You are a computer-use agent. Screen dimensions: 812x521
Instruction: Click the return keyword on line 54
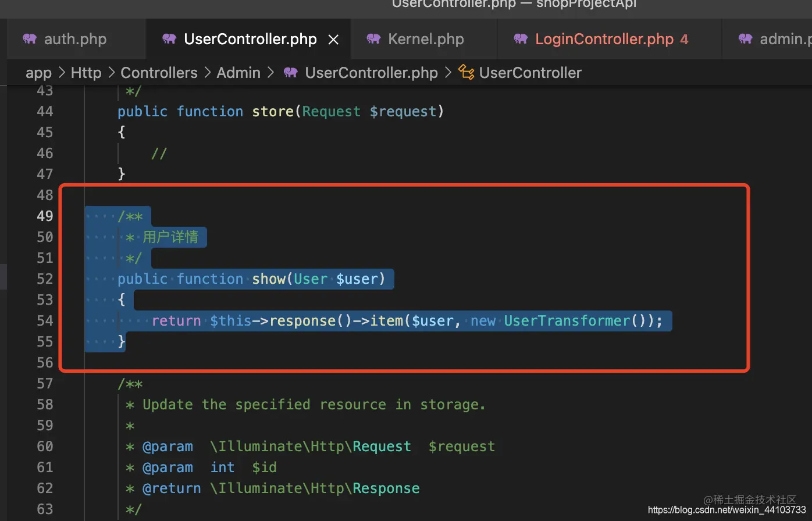coord(176,320)
